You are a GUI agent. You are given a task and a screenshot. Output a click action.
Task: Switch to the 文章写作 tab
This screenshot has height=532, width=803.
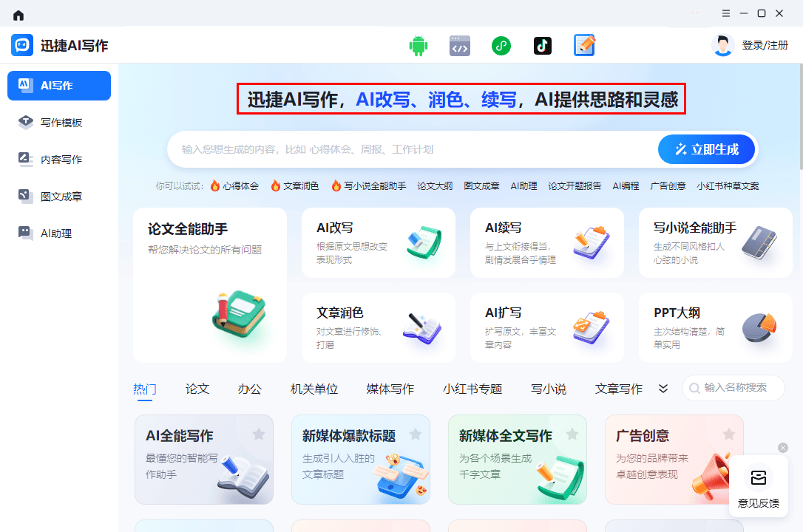619,389
